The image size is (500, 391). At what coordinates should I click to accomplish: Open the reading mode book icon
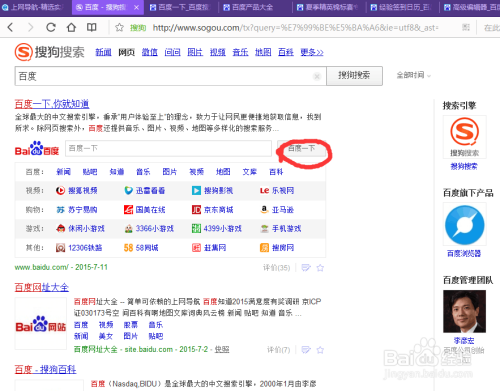coord(92,27)
